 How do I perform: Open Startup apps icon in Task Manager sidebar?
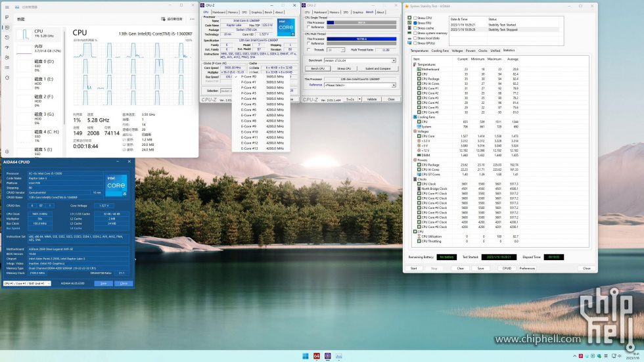[x=7, y=47]
